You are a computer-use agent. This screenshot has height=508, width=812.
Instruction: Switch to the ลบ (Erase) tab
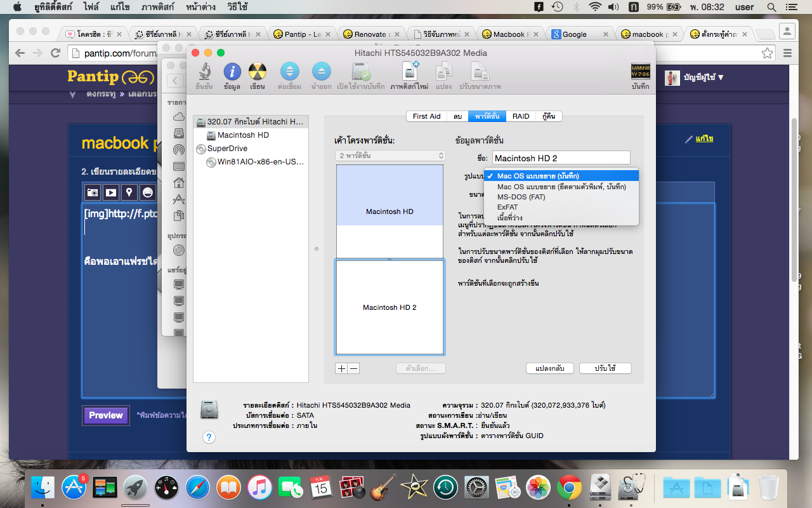pos(457,116)
